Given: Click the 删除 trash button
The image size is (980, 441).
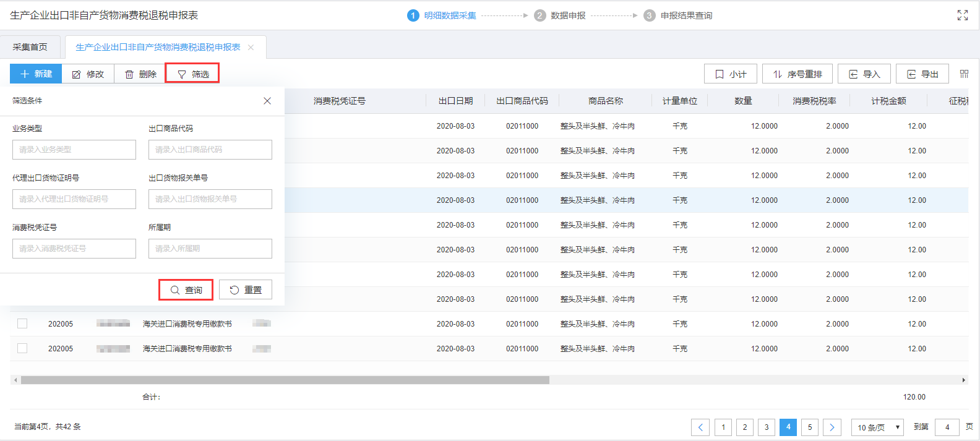Looking at the screenshot, I should 140,74.
